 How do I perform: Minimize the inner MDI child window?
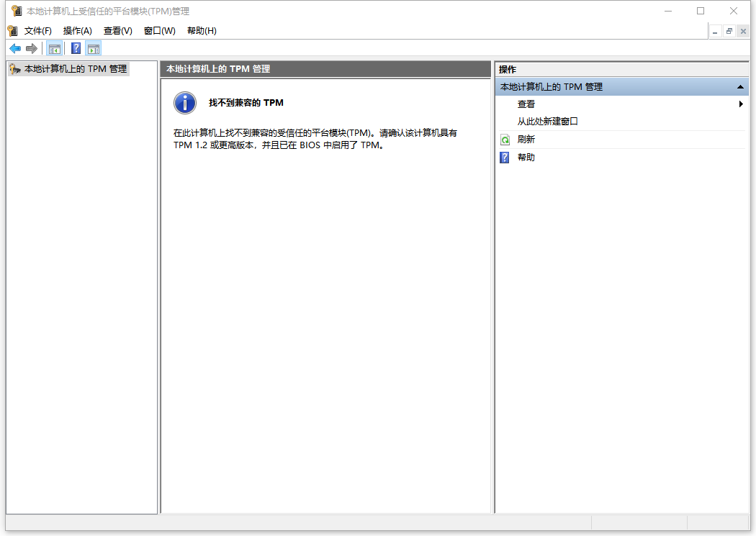click(x=716, y=32)
